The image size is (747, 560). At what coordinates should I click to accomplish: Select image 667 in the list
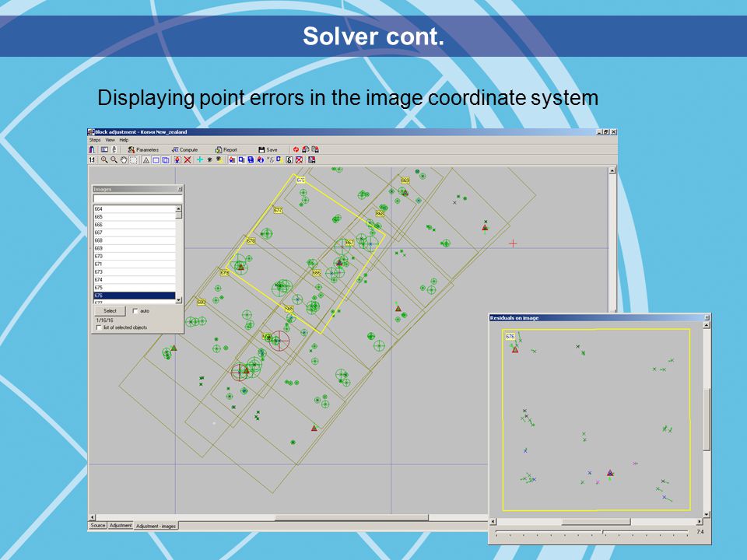pos(135,233)
